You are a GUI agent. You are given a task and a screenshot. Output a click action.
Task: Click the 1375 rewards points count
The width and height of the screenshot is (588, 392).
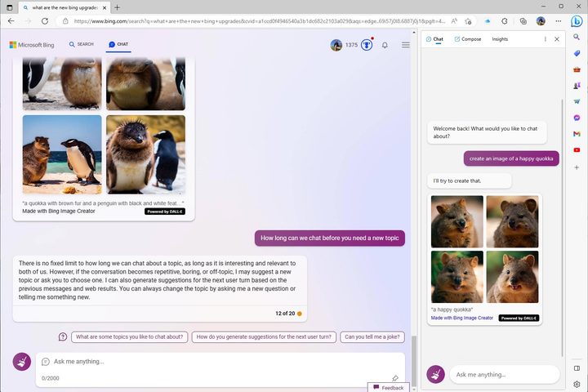point(351,45)
